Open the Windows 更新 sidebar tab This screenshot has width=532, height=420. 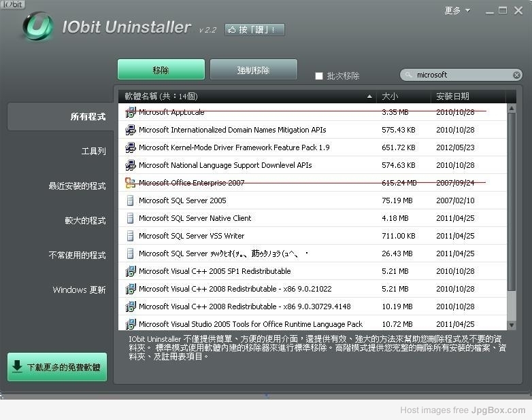[79, 290]
